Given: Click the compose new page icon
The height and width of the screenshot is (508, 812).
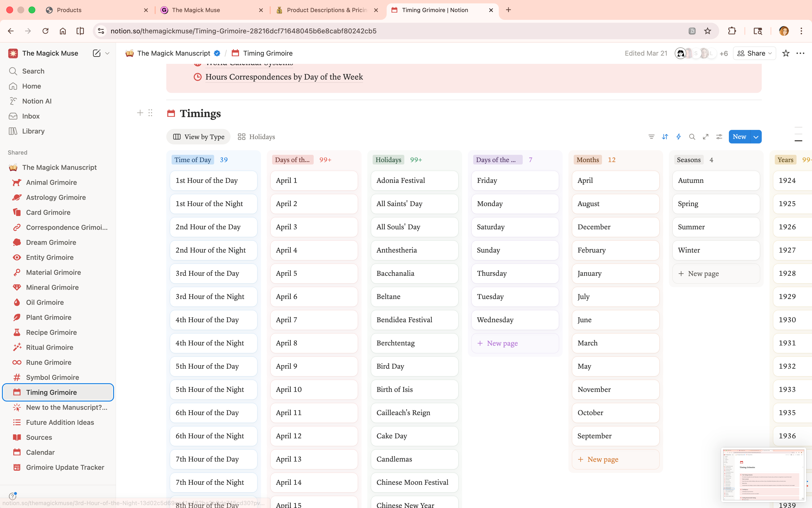Looking at the screenshot, I should [x=97, y=53].
